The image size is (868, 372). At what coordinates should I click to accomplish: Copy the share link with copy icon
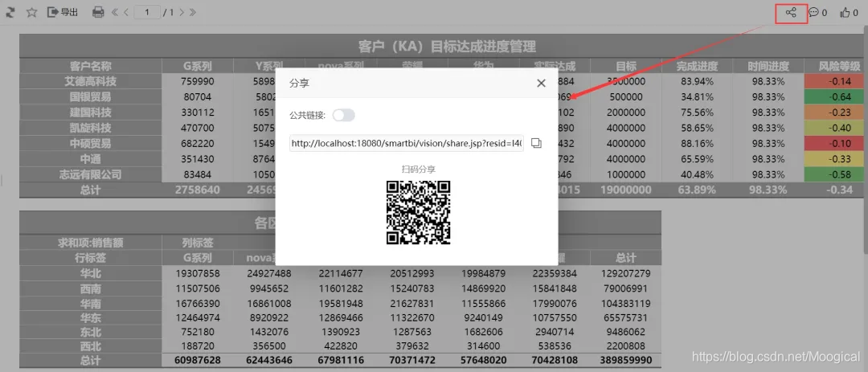pos(536,143)
